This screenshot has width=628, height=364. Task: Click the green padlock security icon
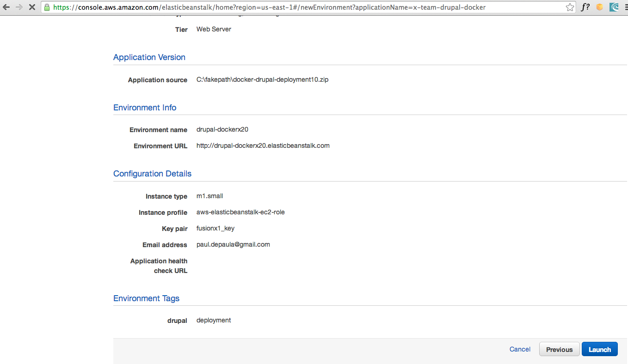click(47, 7)
